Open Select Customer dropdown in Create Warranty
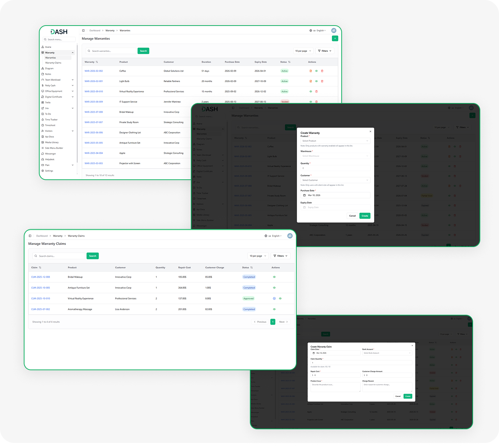Viewport: 499px width, 448px height. (x=336, y=180)
